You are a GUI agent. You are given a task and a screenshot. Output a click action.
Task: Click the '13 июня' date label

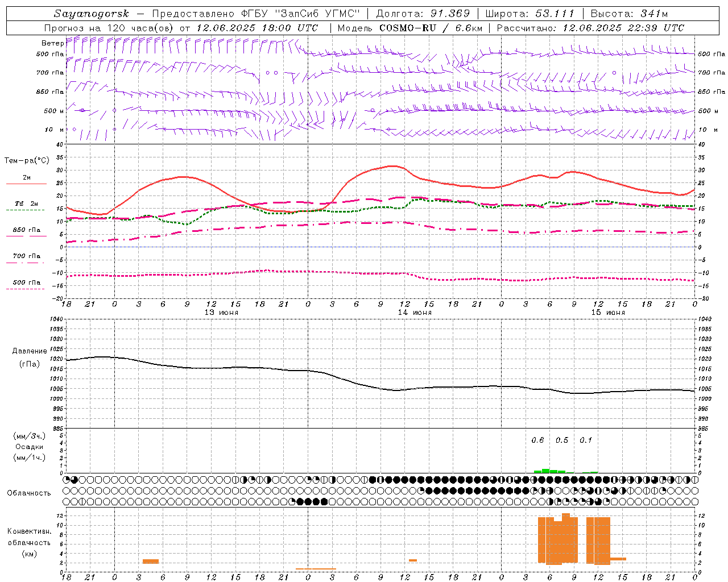(x=221, y=313)
